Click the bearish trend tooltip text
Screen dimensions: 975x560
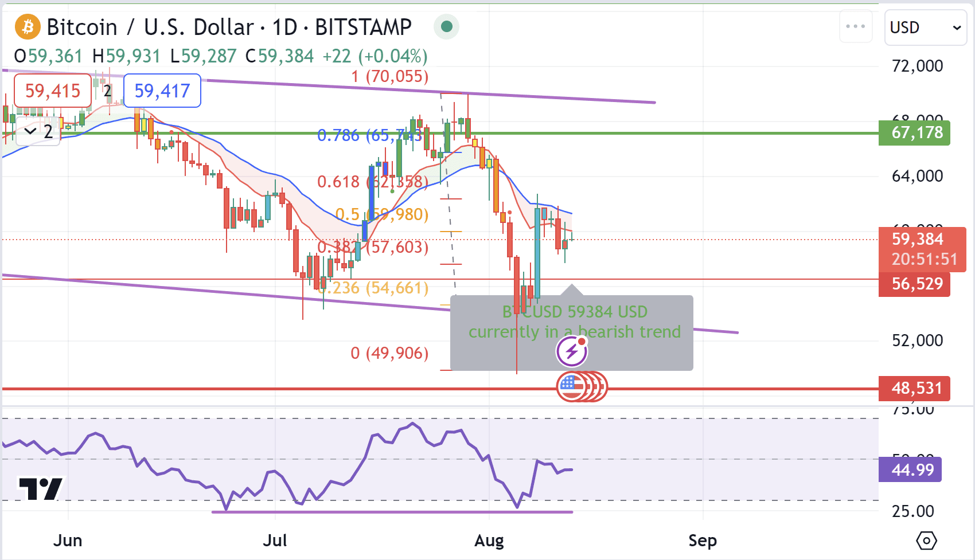pyautogui.click(x=575, y=322)
